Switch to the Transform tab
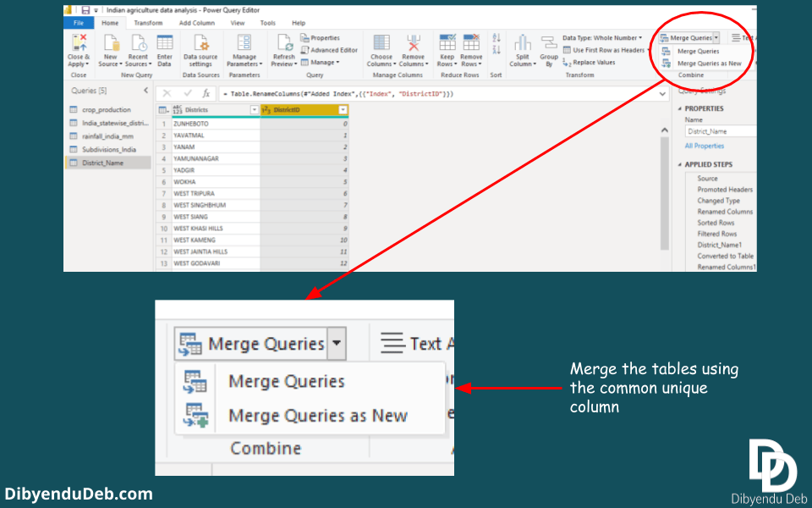 pos(148,23)
